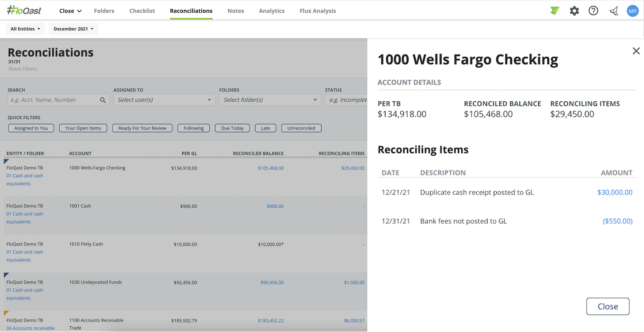
Task: Open the paper plane announcements icon
Action: tap(613, 11)
